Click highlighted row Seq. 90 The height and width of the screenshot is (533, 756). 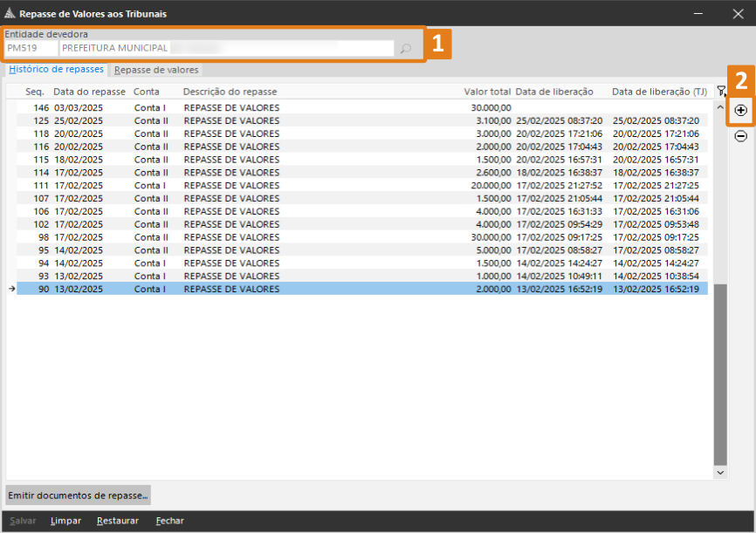point(362,289)
